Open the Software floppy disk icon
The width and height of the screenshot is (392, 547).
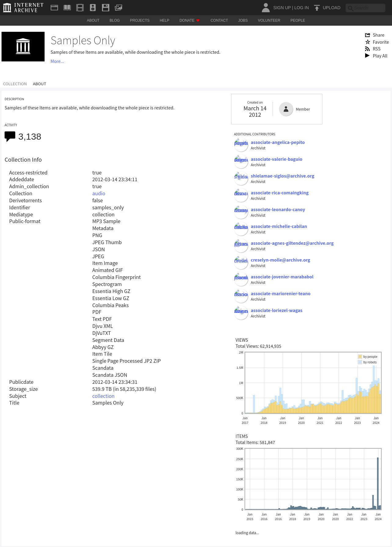click(106, 8)
